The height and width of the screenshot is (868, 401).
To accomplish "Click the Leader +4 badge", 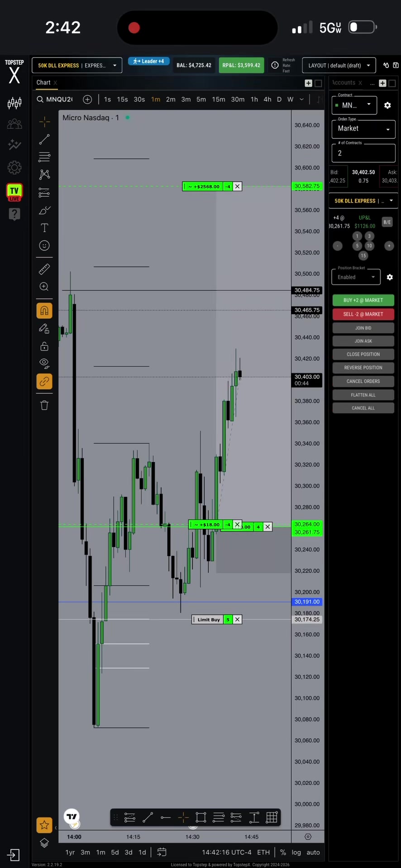I will point(149,61).
